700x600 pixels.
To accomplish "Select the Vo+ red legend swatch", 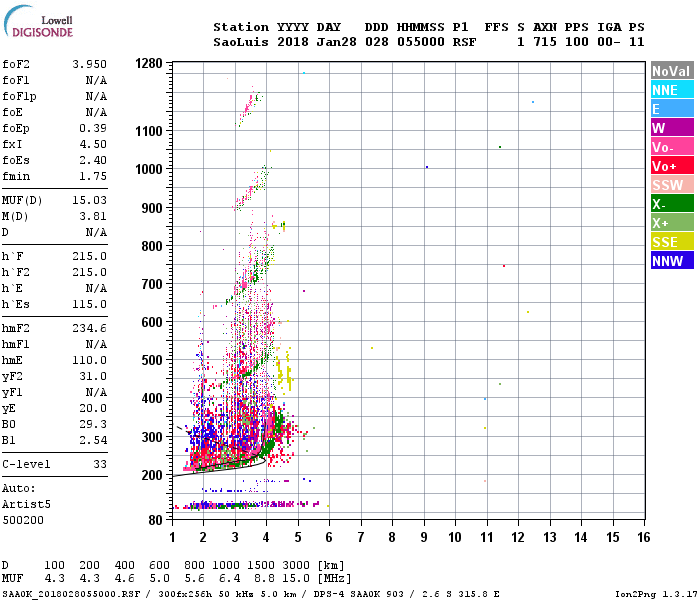I will (672, 166).
